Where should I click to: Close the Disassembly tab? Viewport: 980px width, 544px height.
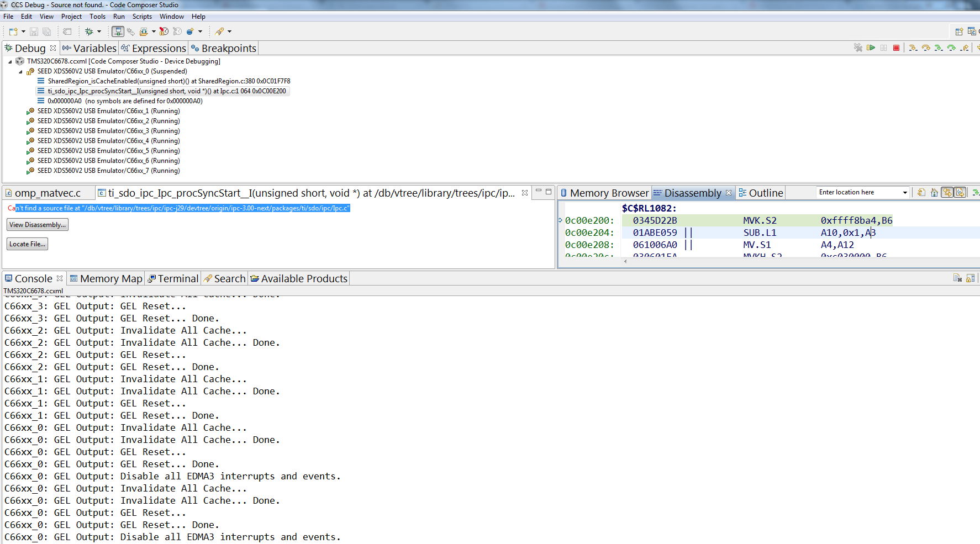[729, 193]
